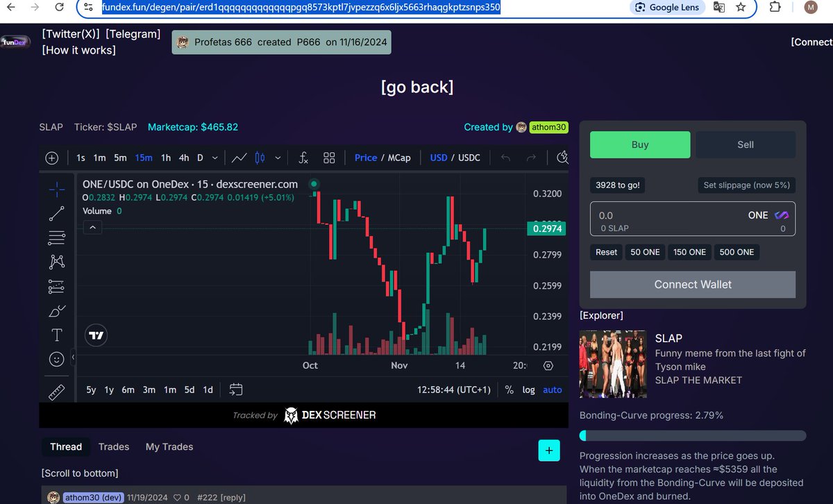The width and height of the screenshot is (833, 504).
Task: Select the pattern drawing tool
Action: pyautogui.click(x=57, y=262)
